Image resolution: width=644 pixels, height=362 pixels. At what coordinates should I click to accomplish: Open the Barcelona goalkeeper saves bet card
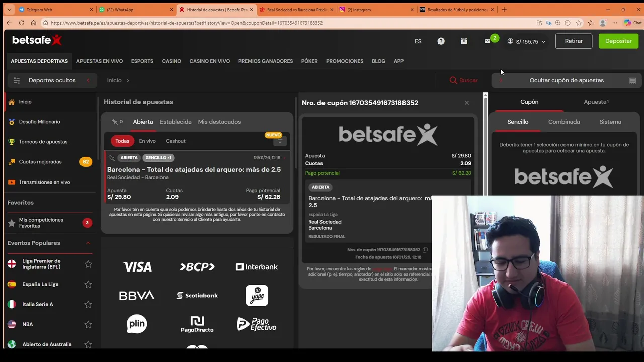click(x=197, y=177)
